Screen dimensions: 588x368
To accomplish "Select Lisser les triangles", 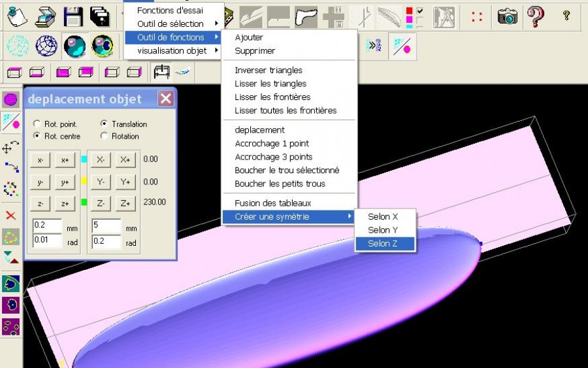I will pyautogui.click(x=270, y=84).
